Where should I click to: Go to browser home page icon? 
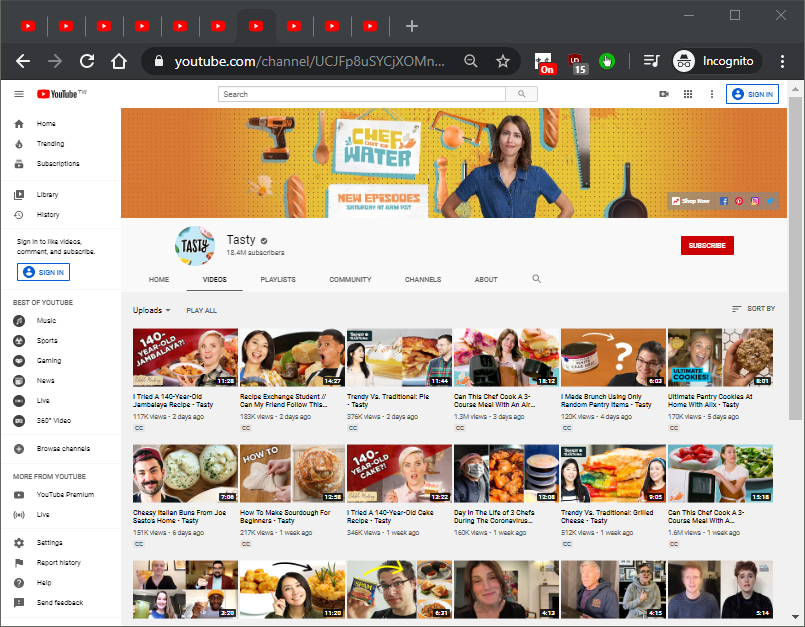pyautogui.click(x=119, y=62)
